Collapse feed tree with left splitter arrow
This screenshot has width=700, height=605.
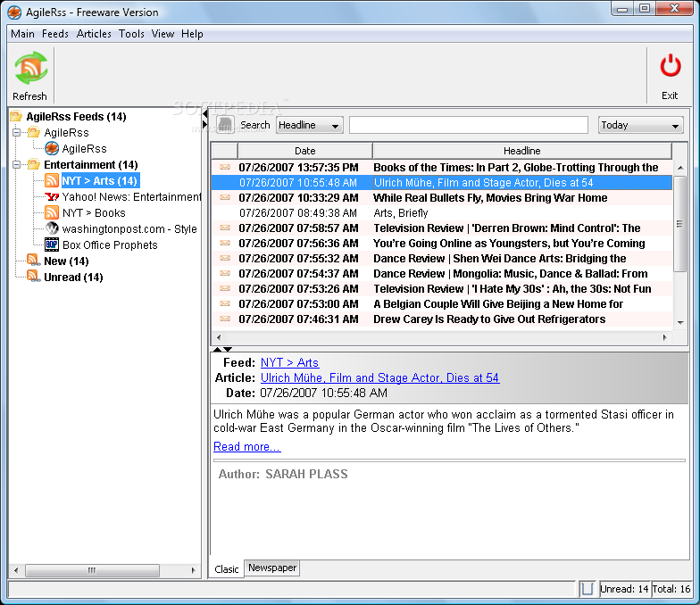tap(205, 114)
